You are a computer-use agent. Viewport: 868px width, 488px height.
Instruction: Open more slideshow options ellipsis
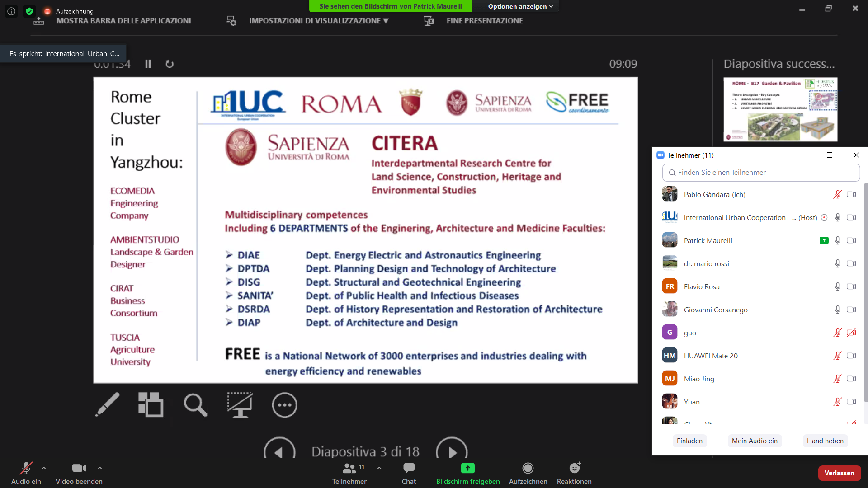pyautogui.click(x=284, y=405)
